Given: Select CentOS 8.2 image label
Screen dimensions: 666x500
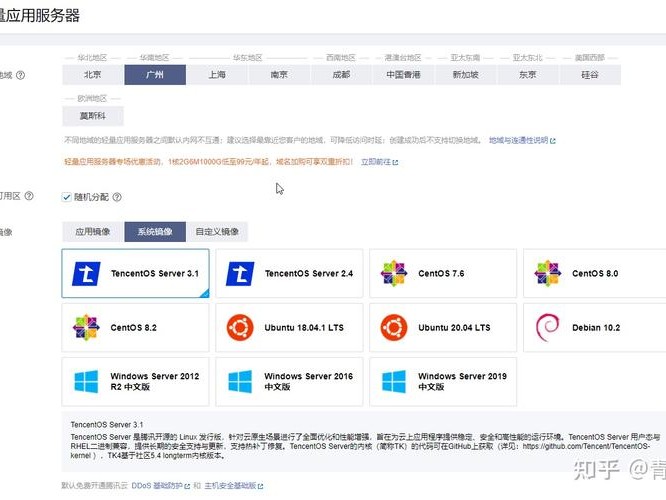Looking at the screenshot, I should 133,328.
